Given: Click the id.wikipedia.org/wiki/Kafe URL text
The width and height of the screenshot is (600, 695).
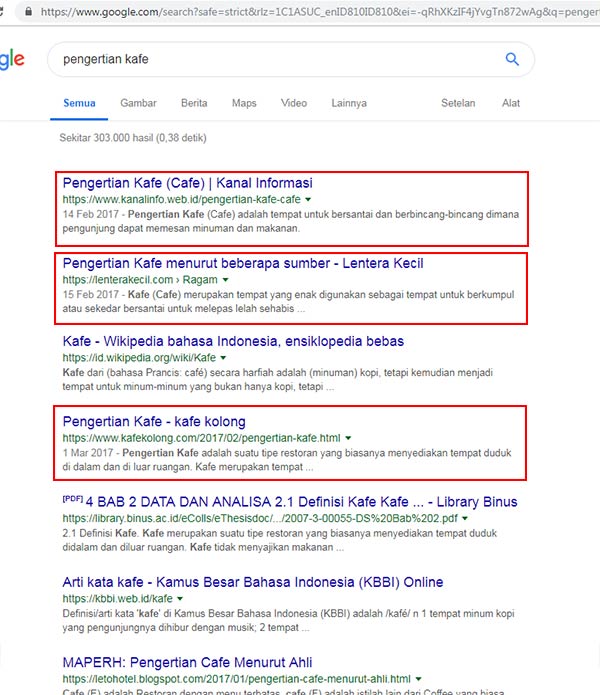Looking at the screenshot, I should (139, 358).
